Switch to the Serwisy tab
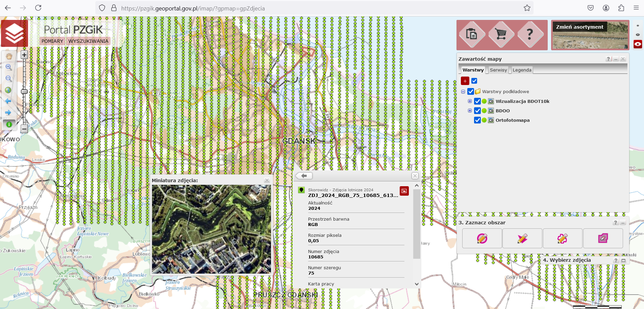The image size is (644, 309). point(498,70)
